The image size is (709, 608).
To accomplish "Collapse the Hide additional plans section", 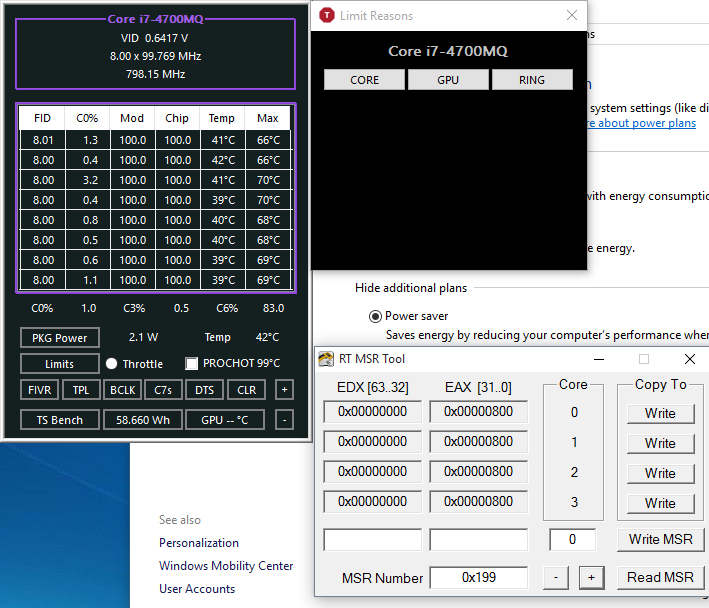I will 410,288.
